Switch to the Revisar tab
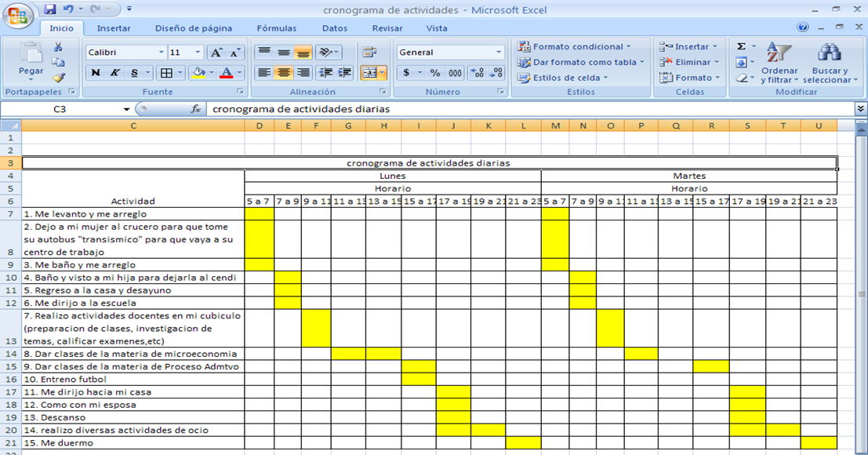Image resolution: width=868 pixels, height=455 pixels. coord(387,28)
